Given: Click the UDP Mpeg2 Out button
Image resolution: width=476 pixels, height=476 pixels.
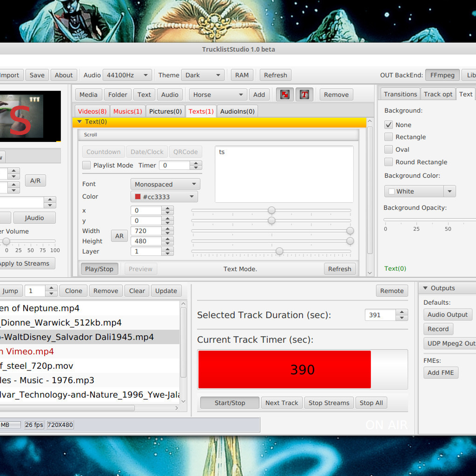Looking at the screenshot, I should (450, 343).
